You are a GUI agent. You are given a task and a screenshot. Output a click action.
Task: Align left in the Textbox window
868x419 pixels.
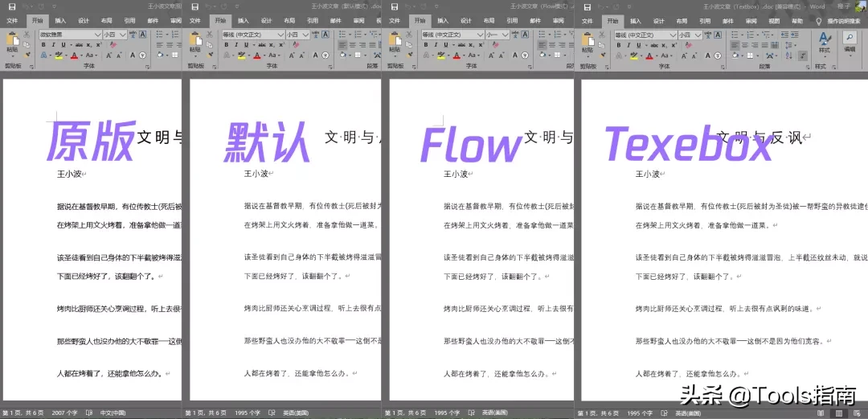click(735, 45)
